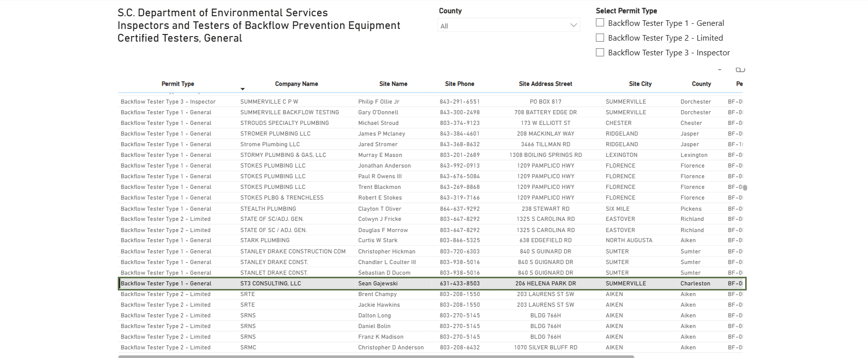Viewport: 868px width, 358px height.
Task: Select SUMMERVILLE BACKFLOW TESTING cell
Action: click(289, 112)
